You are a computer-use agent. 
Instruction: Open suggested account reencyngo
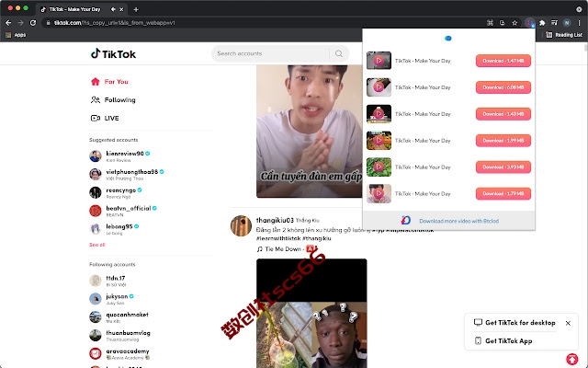click(x=116, y=192)
